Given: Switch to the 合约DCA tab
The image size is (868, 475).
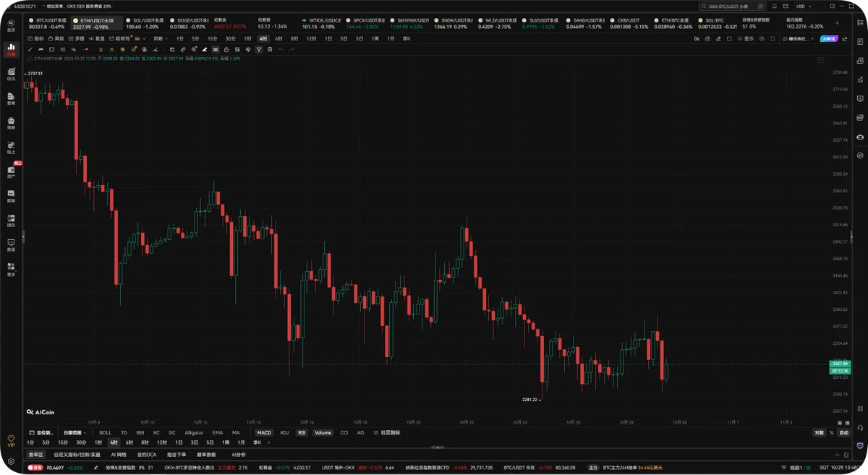Looking at the screenshot, I should (147, 455).
